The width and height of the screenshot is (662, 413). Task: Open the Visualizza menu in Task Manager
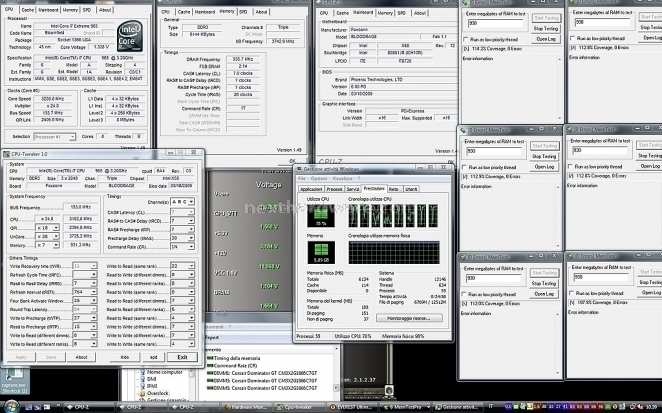point(342,179)
